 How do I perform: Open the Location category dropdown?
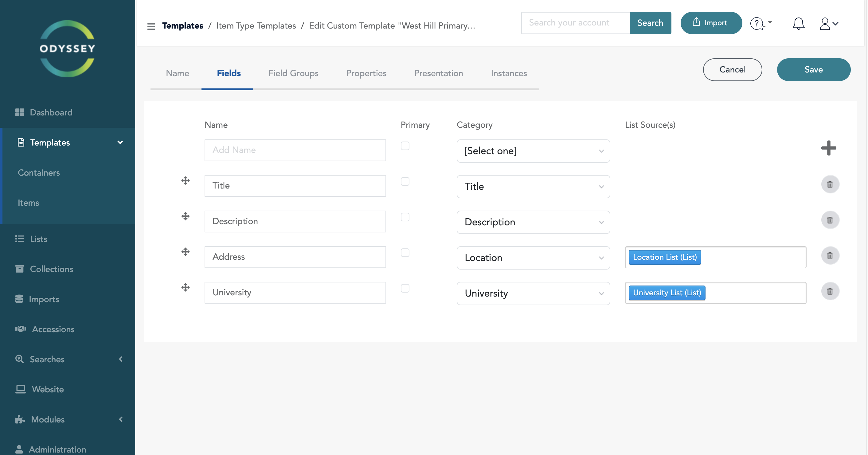533,258
